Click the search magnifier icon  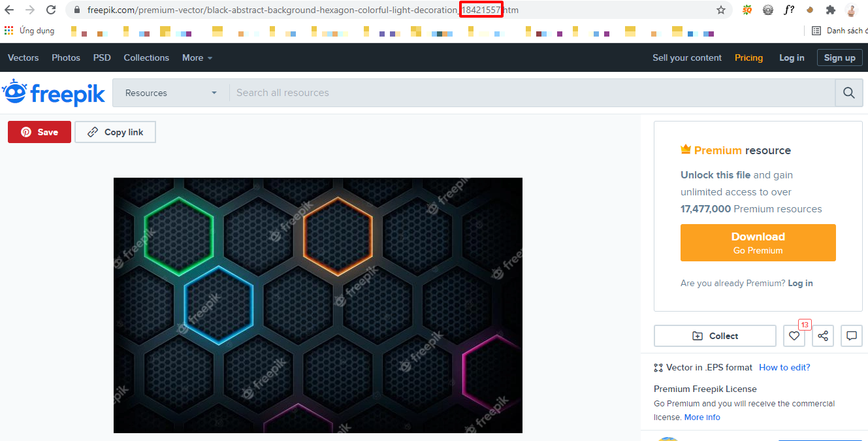coord(848,92)
